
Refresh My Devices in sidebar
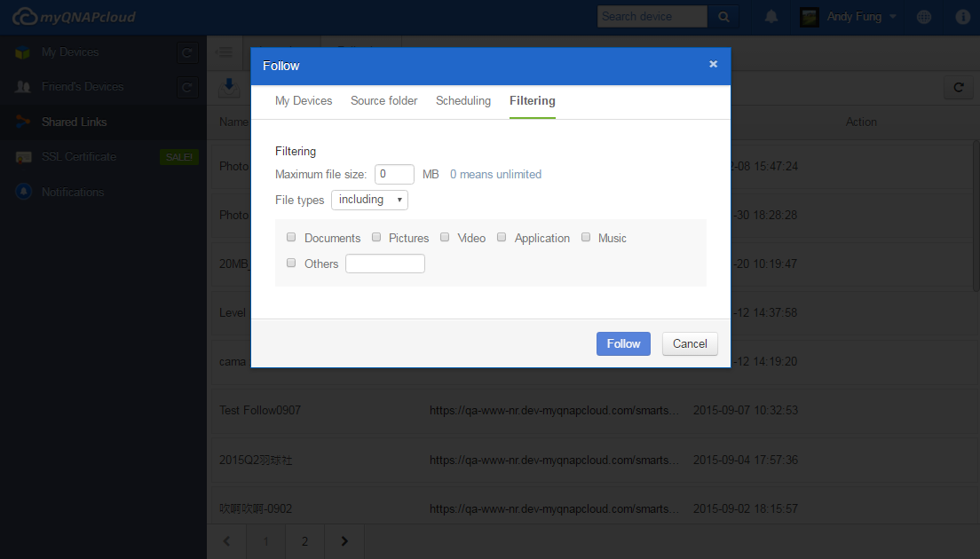[x=186, y=53]
